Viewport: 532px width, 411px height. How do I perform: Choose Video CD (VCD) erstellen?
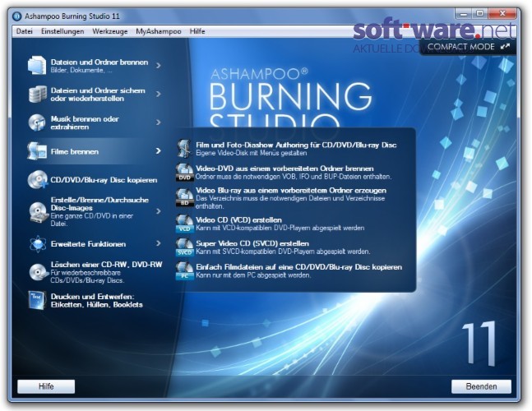coord(238,219)
